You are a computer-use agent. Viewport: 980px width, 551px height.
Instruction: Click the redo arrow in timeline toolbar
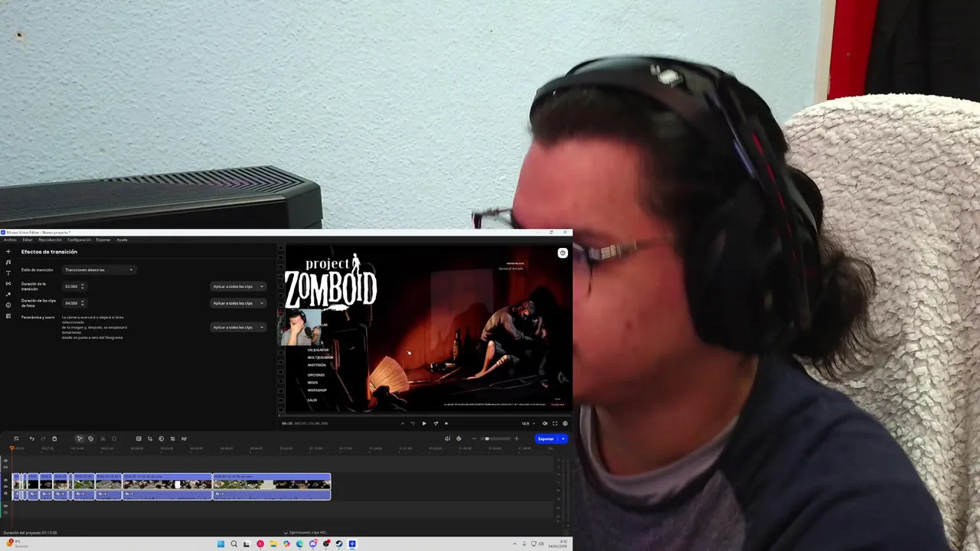[43, 439]
